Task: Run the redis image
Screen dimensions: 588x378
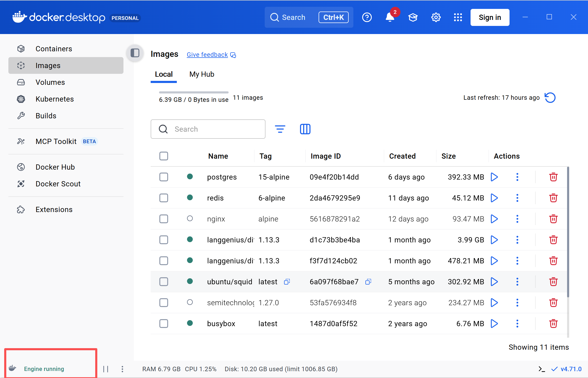Action: tap(494, 198)
